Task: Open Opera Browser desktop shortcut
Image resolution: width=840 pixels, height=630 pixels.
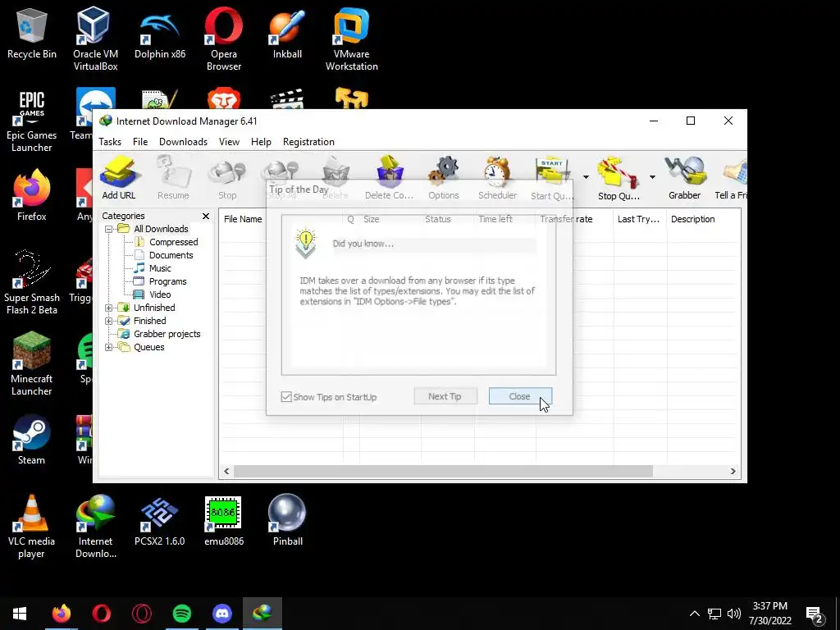Action: pyautogui.click(x=224, y=39)
